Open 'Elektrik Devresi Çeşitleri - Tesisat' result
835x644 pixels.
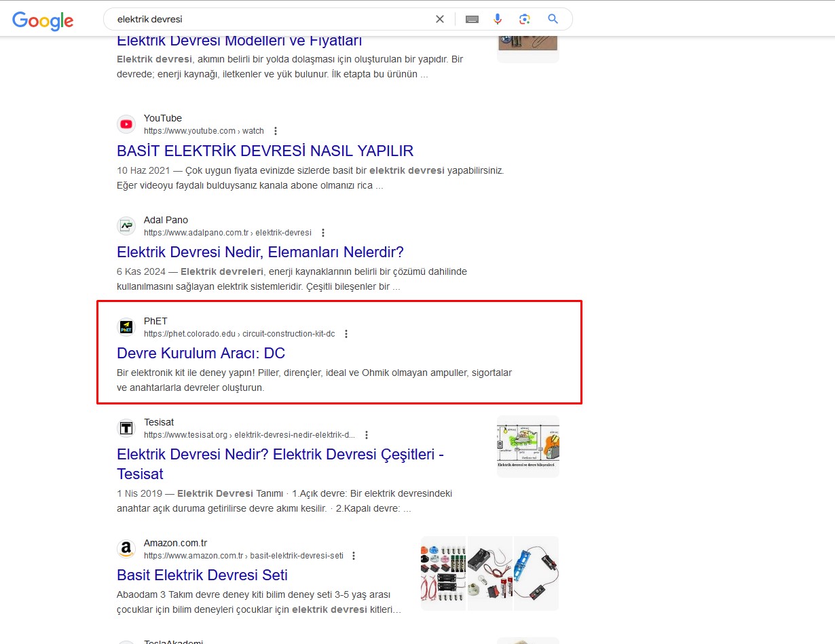(280, 463)
